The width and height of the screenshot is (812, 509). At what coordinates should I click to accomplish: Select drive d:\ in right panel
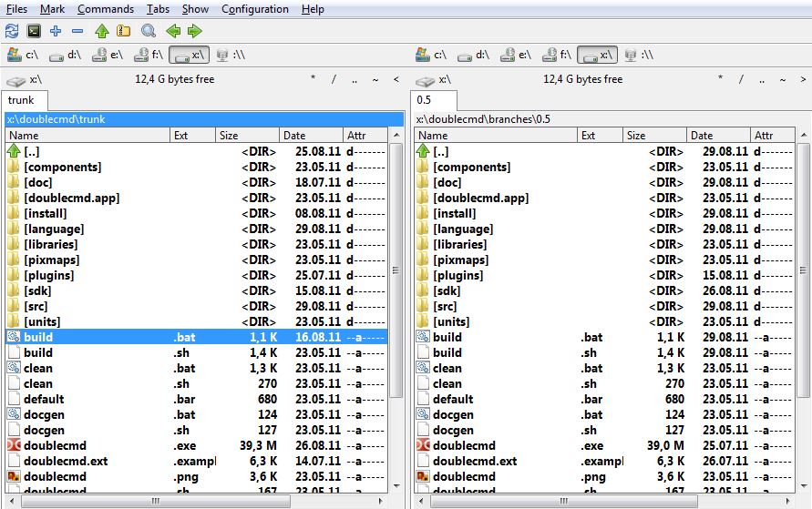pos(473,55)
